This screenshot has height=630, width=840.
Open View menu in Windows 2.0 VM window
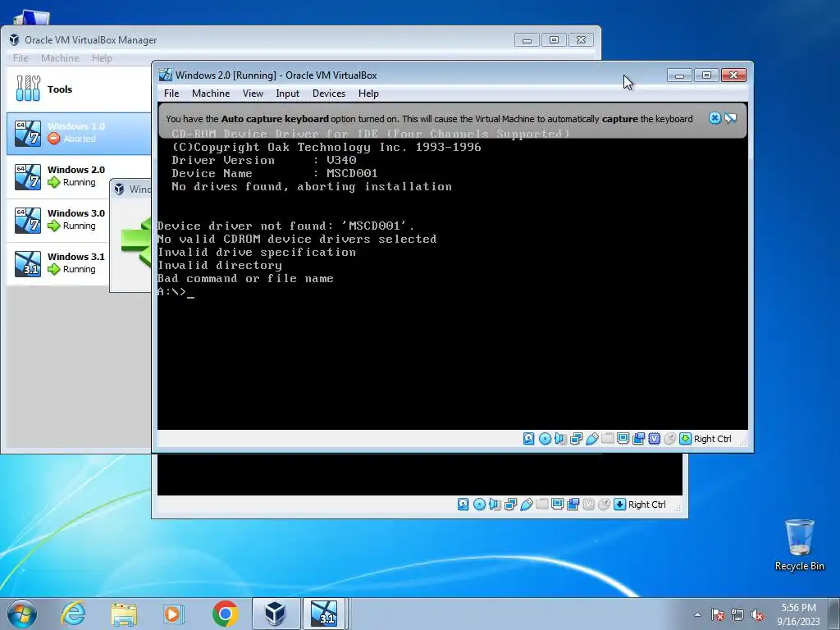tap(253, 94)
